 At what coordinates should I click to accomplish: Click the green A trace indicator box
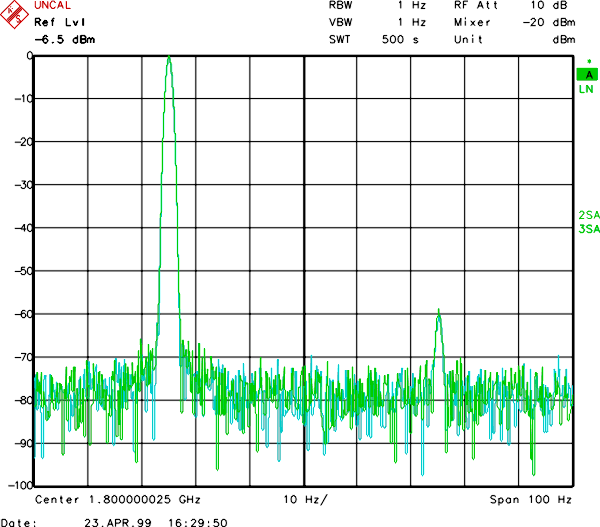tap(587, 75)
